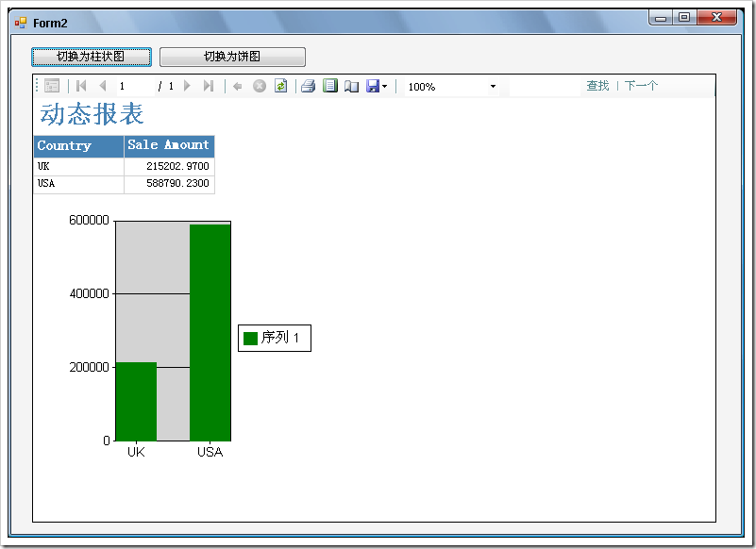
Task: Click the 动态报表 report title
Action: pos(92,114)
